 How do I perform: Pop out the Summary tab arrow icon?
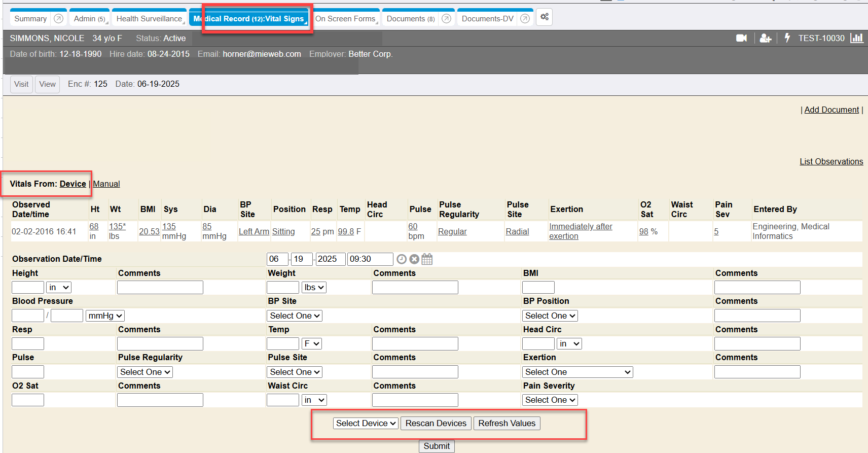[59, 19]
